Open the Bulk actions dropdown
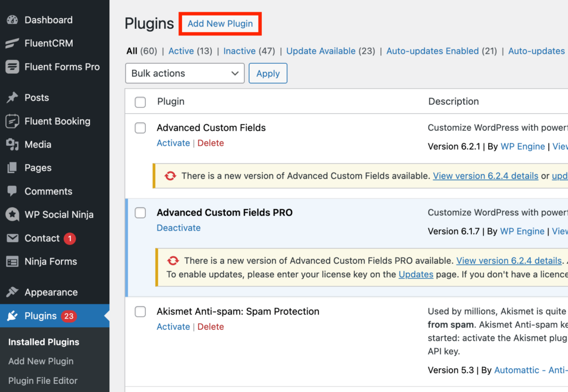Viewport: 568px width, 392px height. (x=185, y=73)
